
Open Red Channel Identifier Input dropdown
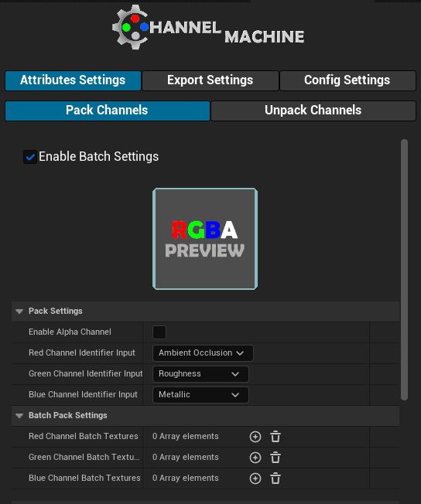pos(203,353)
